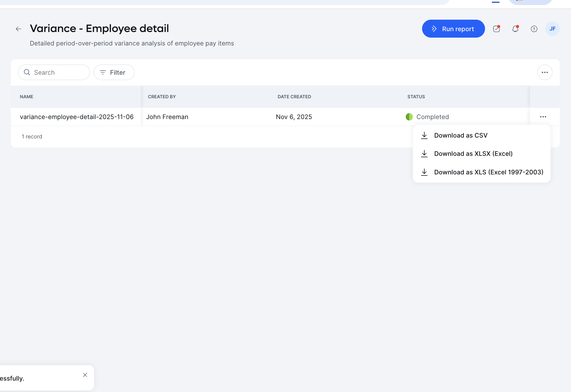Click the search magnifier icon
Viewport: 571px width, 392px height.
coord(27,72)
